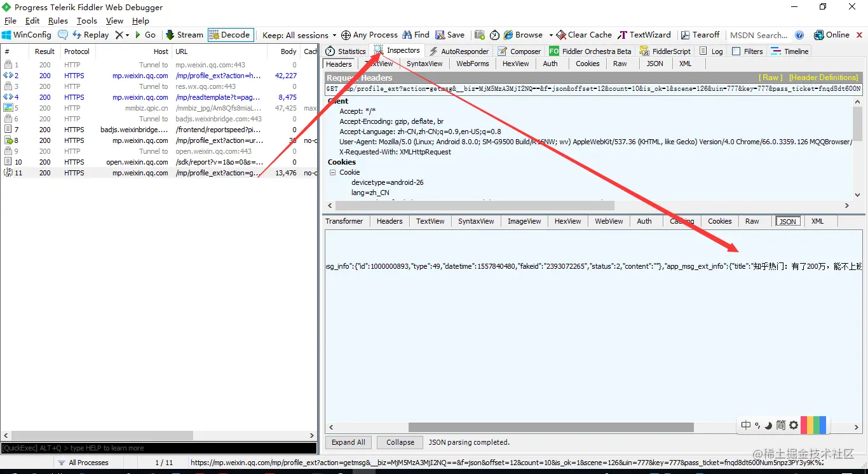Open the TextWizard tool
Image resolution: width=868 pixels, height=474 pixels.
tap(644, 35)
